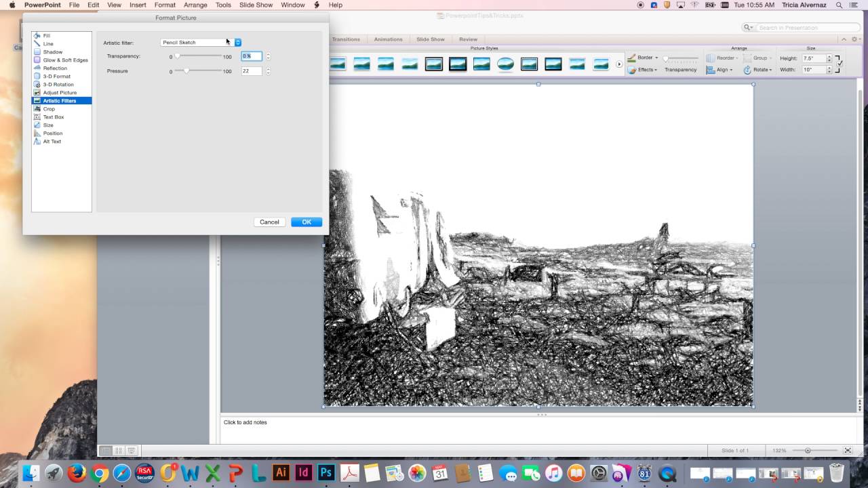Viewport: 868px width, 488px height.
Task: Select Line in Format Picture sidebar
Action: tap(62, 44)
